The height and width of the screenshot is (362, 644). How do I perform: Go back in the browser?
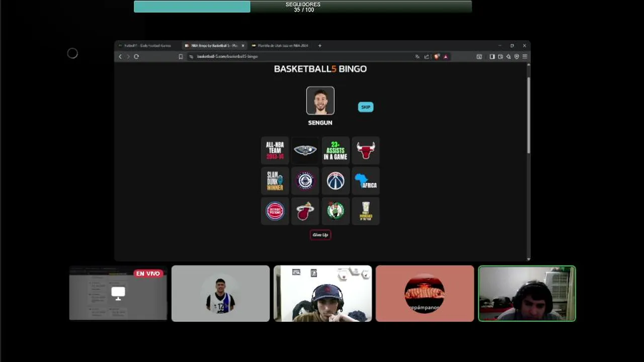tap(120, 57)
